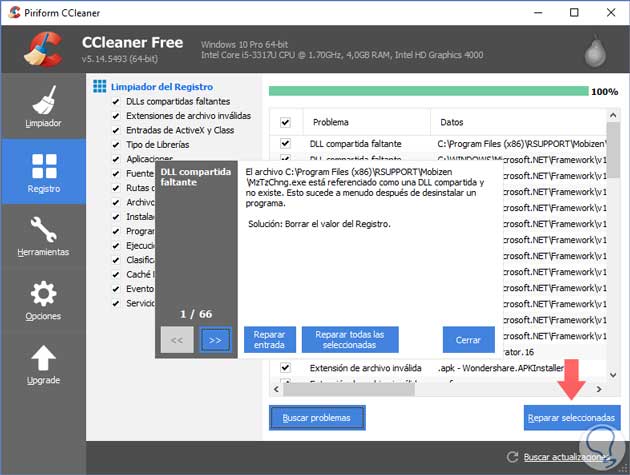The image size is (630, 475).
Task: Minimize the CCleaner window
Action: (538, 12)
